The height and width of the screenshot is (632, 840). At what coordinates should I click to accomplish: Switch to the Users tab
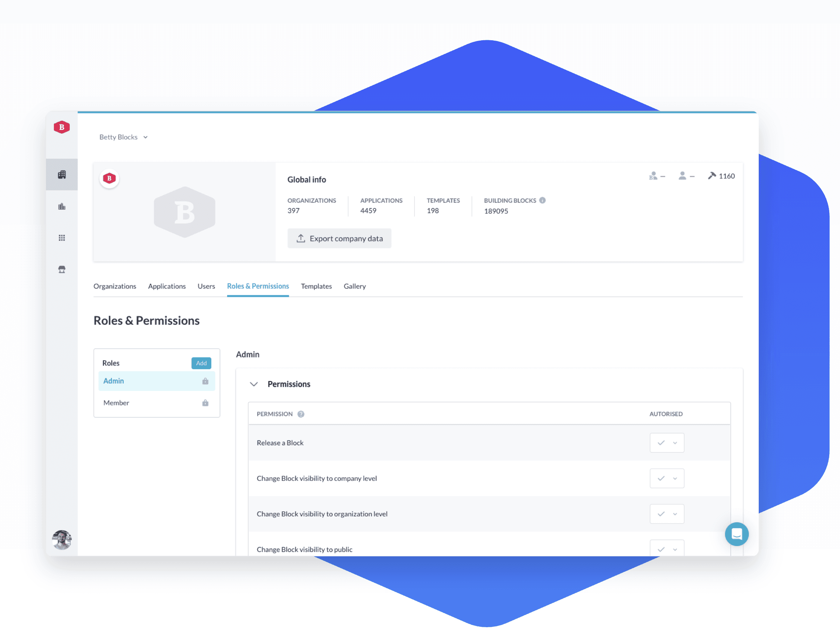[206, 286]
